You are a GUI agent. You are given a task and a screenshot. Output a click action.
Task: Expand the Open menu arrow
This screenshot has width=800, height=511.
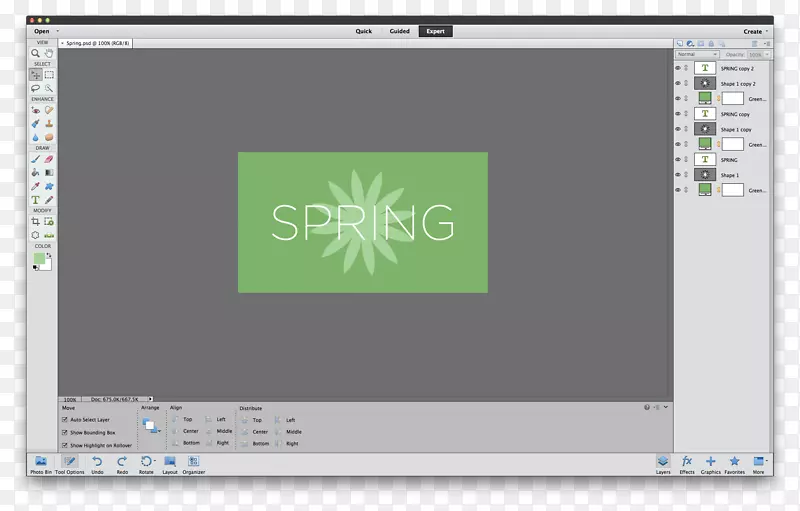58,31
